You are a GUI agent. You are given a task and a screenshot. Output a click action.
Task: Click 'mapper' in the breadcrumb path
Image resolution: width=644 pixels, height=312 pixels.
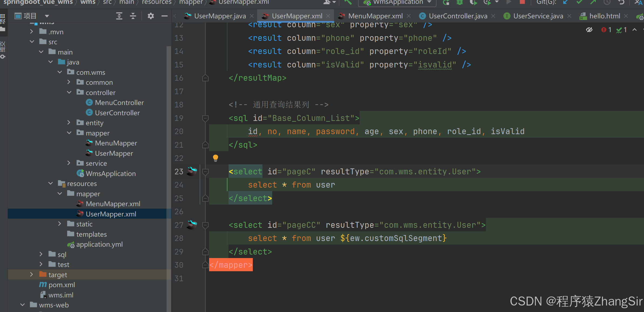191,2
